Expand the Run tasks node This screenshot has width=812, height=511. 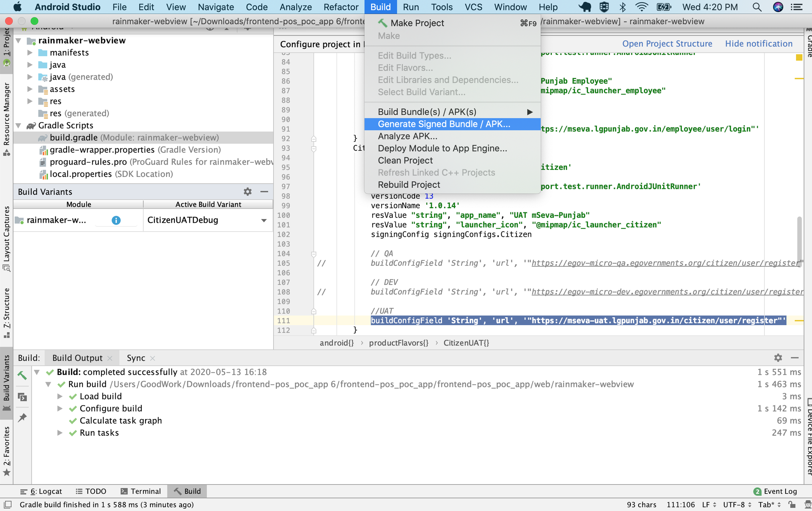click(60, 433)
